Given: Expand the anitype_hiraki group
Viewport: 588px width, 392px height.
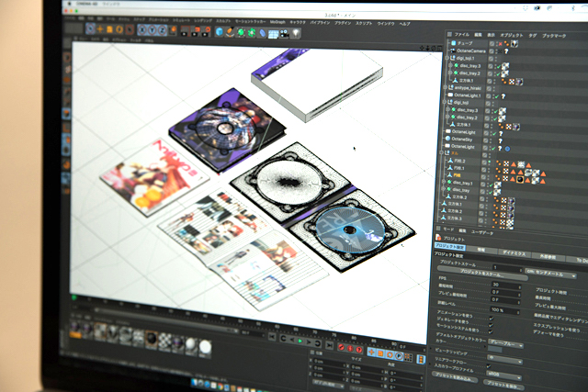Looking at the screenshot, I should (446, 87).
